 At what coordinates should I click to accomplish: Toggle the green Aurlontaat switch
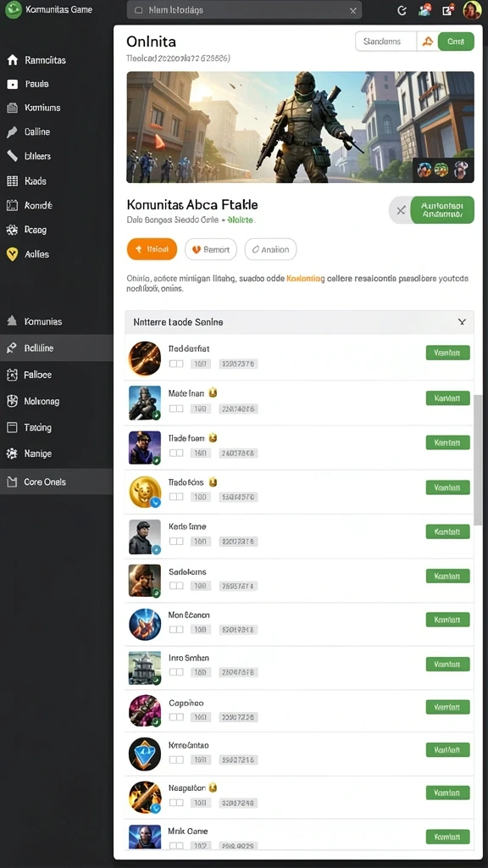click(x=431, y=210)
